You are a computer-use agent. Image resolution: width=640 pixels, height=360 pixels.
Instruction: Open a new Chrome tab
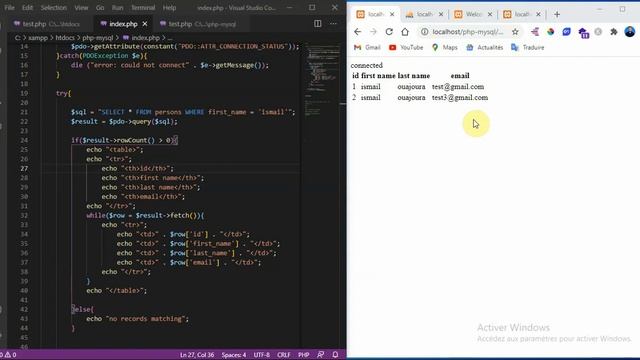pos(557,14)
